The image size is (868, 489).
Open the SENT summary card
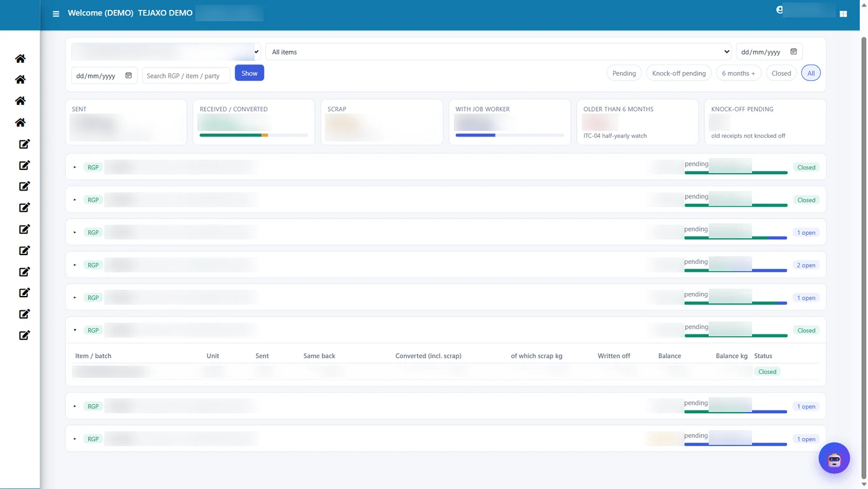[x=126, y=122]
